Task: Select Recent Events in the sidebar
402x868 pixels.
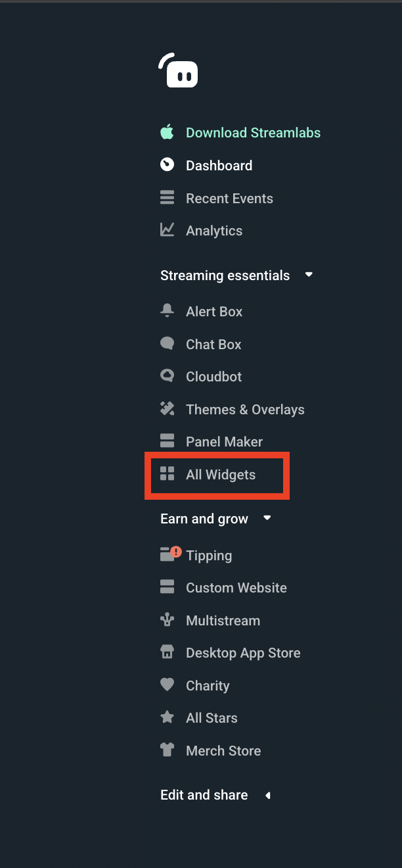Action: click(230, 198)
